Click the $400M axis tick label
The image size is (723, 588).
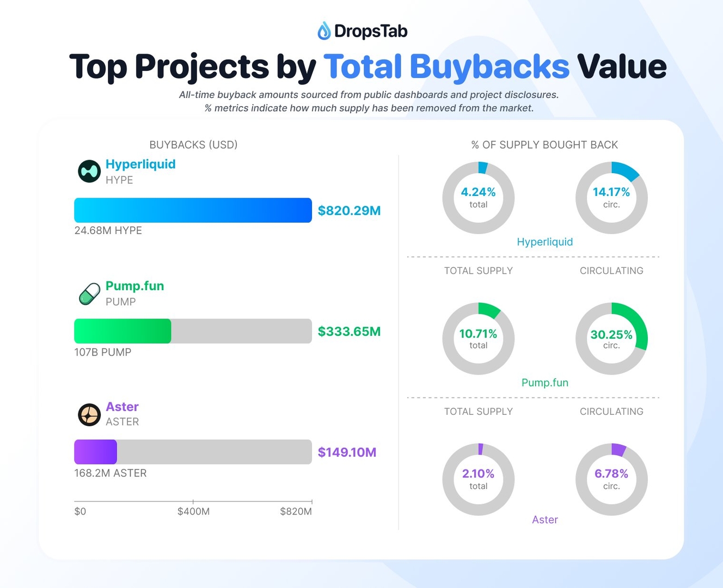[x=193, y=512]
